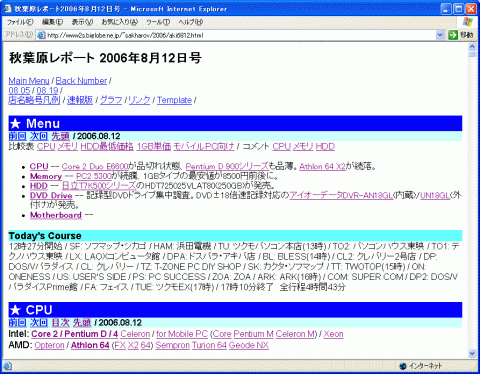Click the Go arrow button beside address bar
The image size is (480, 374).
[453, 35]
